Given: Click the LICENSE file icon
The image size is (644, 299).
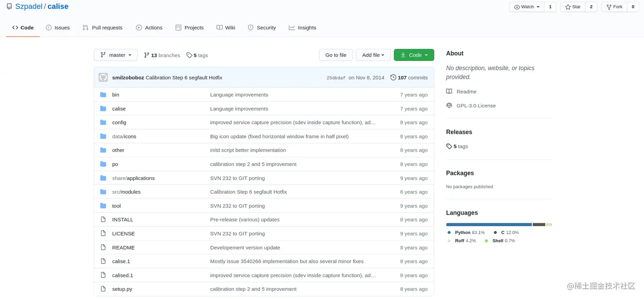Looking at the screenshot, I should click(x=103, y=233).
